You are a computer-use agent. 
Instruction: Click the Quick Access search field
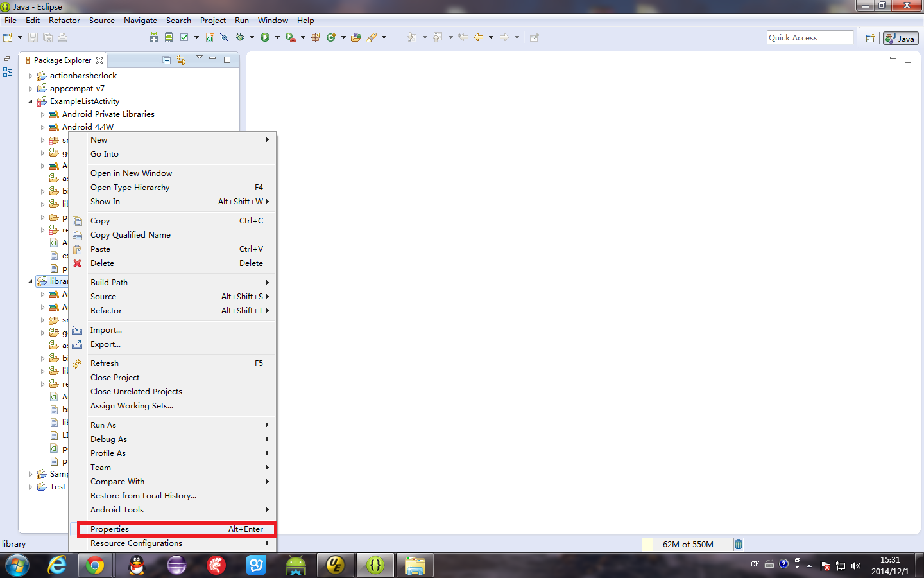click(810, 38)
